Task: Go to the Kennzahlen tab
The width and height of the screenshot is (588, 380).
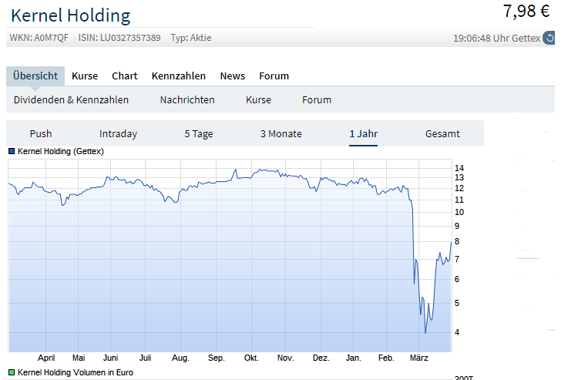Action: [x=179, y=76]
